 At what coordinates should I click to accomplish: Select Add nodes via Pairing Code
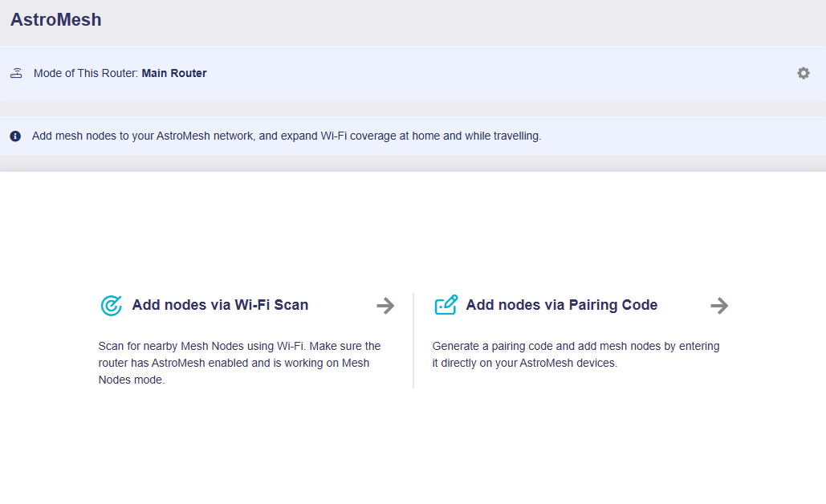pyautogui.click(x=562, y=305)
